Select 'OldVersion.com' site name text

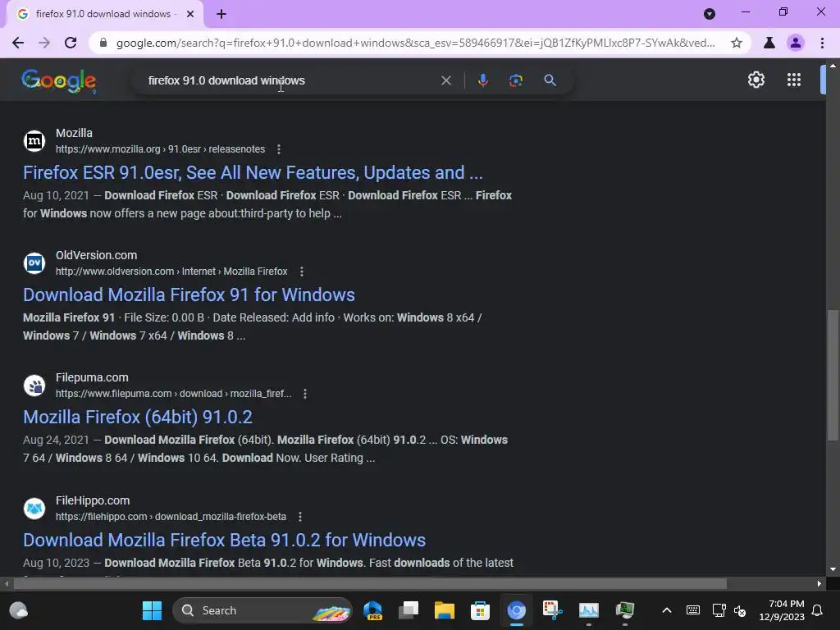point(97,255)
